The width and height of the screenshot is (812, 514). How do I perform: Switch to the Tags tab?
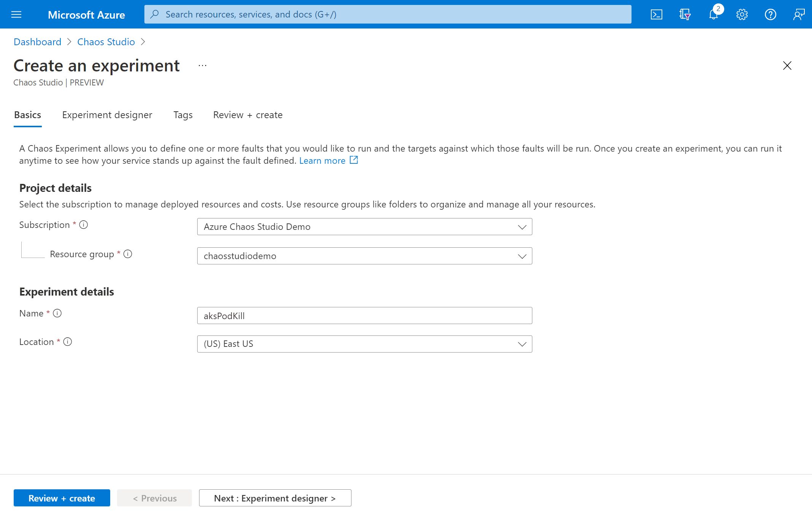[x=183, y=115]
